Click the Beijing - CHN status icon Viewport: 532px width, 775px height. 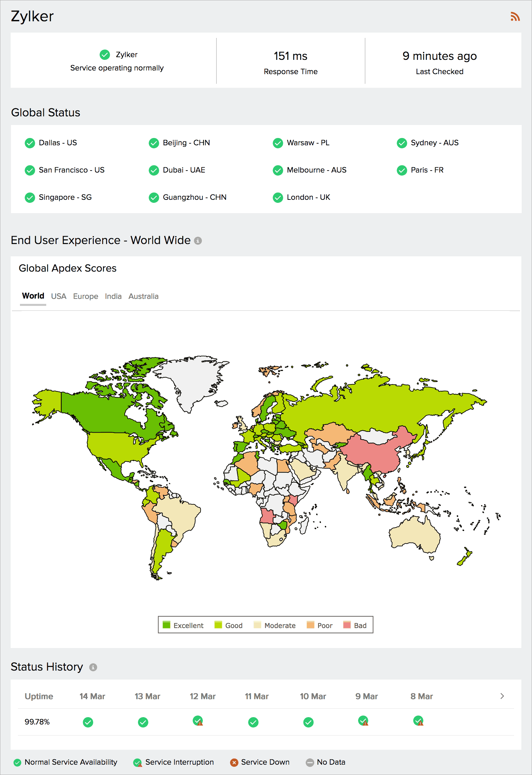tap(154, 143)
